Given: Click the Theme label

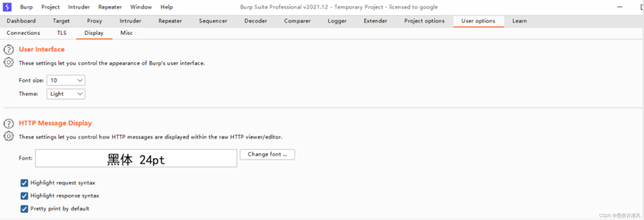Looking at the screenshot, I should click(x=29, y=94).
